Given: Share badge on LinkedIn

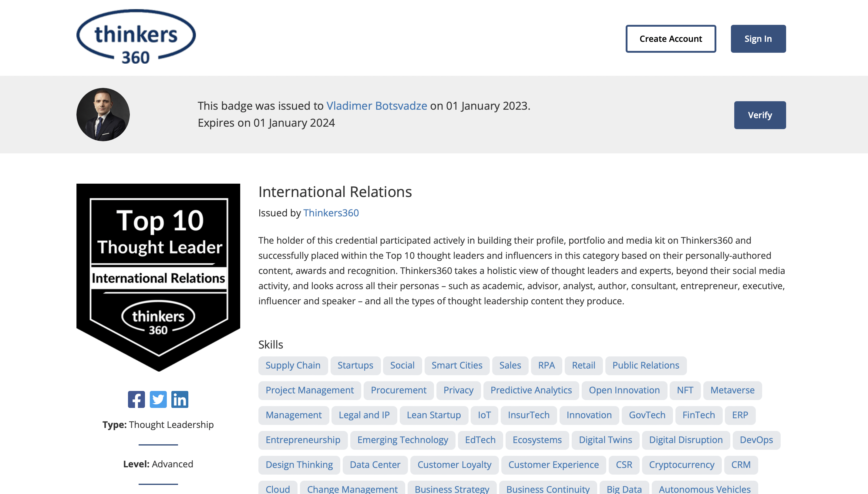Looking at the screenshot, I should [180, 399].
